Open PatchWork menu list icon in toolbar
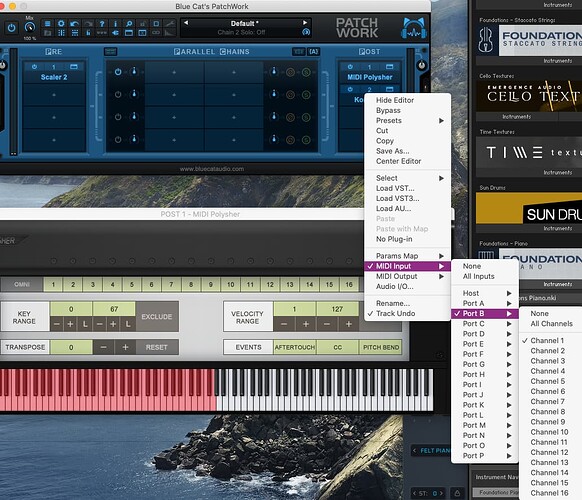 pos(48,24)
